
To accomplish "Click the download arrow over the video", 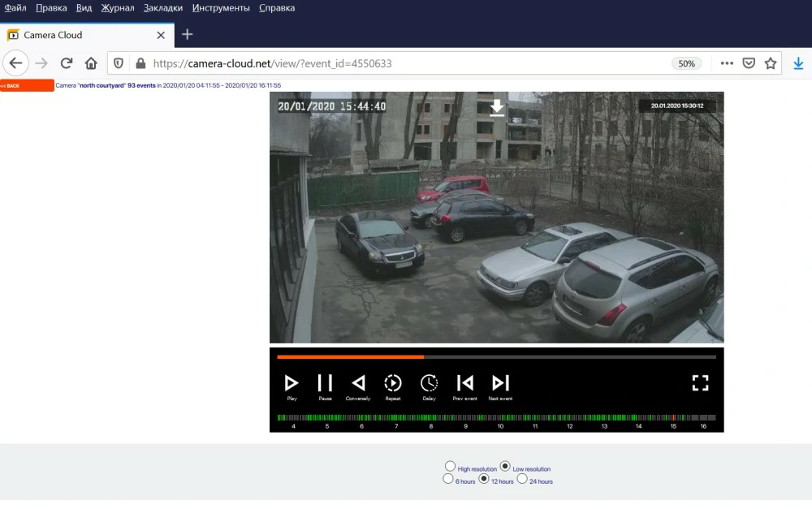I will tap(497, 106).
